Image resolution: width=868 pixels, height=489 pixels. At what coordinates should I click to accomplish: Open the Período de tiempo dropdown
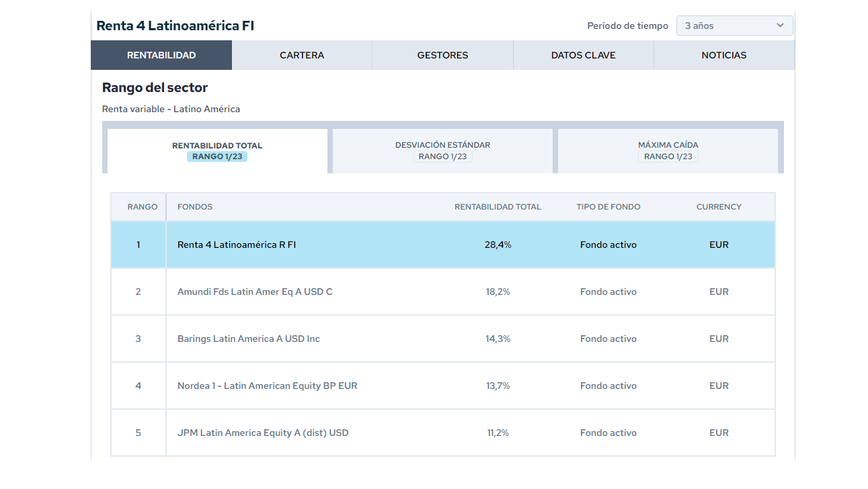734,26
